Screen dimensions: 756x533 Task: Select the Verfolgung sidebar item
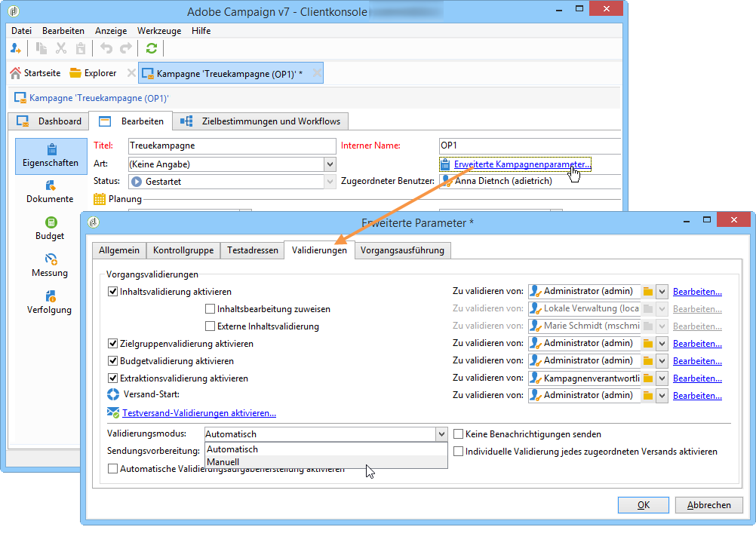(50, 302)
